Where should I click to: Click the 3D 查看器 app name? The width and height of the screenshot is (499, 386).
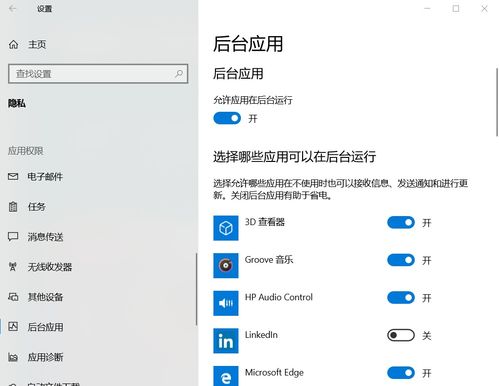[265, 222]
